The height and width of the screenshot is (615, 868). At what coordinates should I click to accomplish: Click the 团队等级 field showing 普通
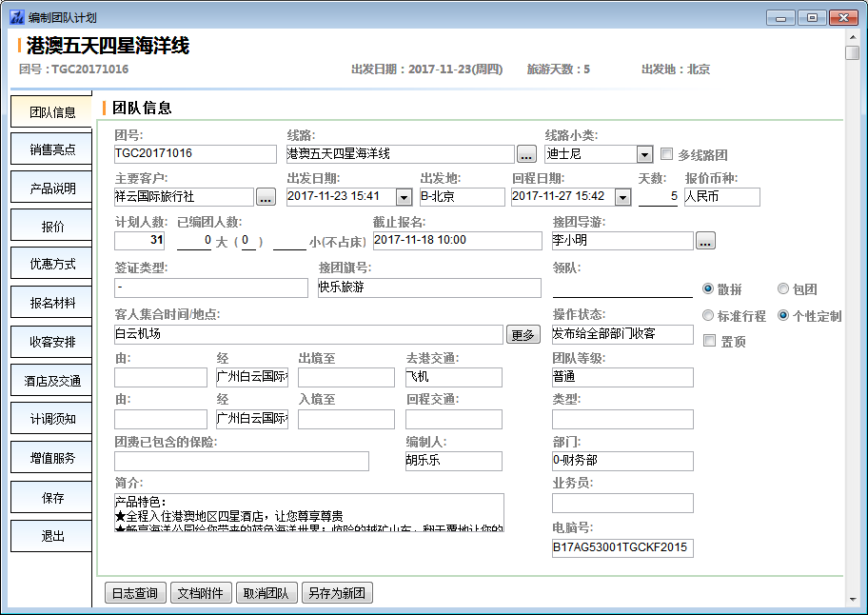[622, 378]
